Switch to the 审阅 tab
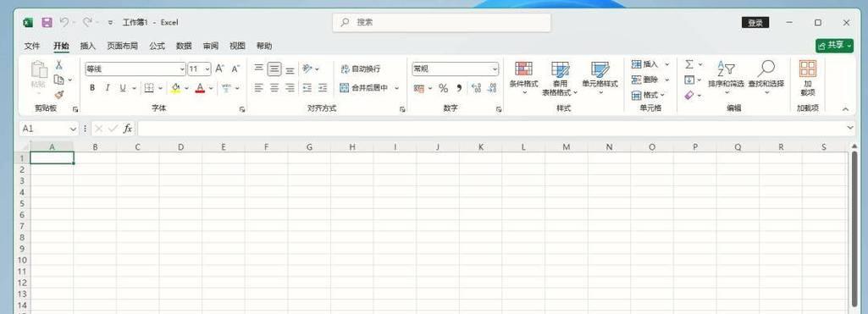This screenshot has width=868, height=314. [210, 46]
